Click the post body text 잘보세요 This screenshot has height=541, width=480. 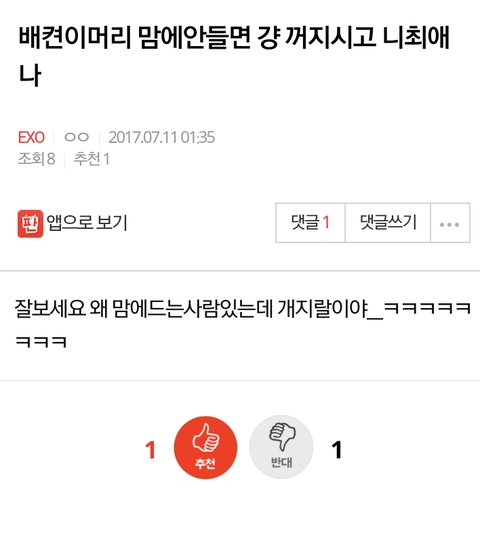tap(50, 308)
